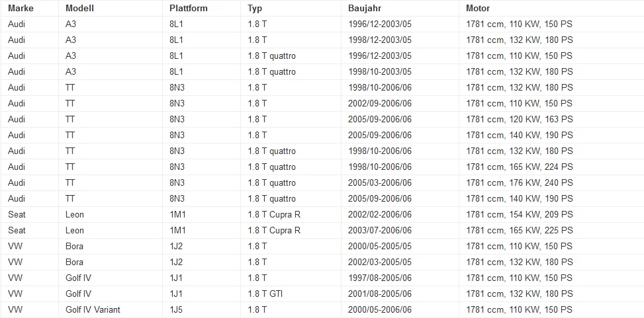Click the 1998/12-2003/05 Baujahr cell
Viewport: 644px width, 318px height.
click(x=379, y=40)
